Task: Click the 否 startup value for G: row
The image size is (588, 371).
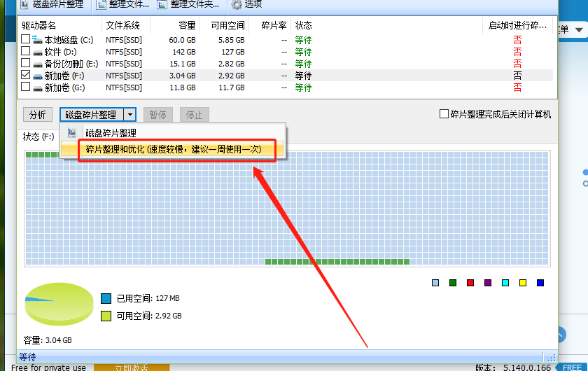Action: click(x=517, y=87)
